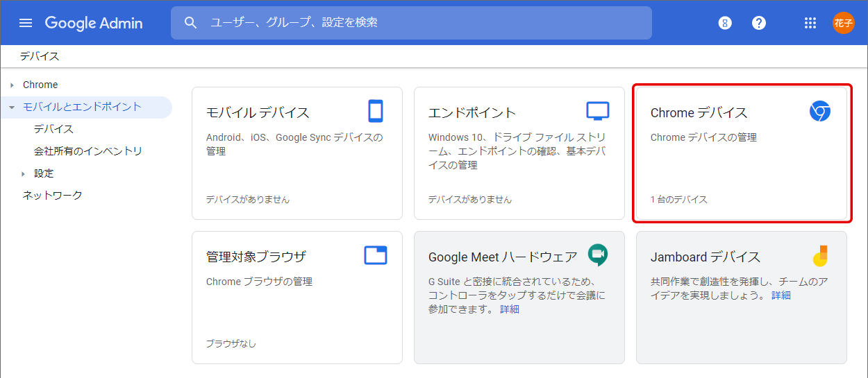Open the hourglass tasks icon

(x=725, y=23)
